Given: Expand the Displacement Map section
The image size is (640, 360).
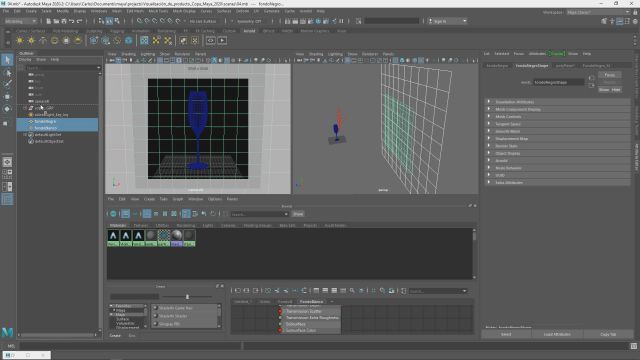Looking at the screenshot, I should click(x=557, y=138).
